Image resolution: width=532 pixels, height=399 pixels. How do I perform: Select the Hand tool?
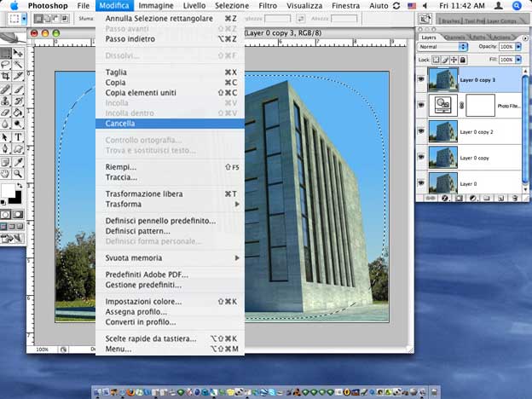coord(6,173)
